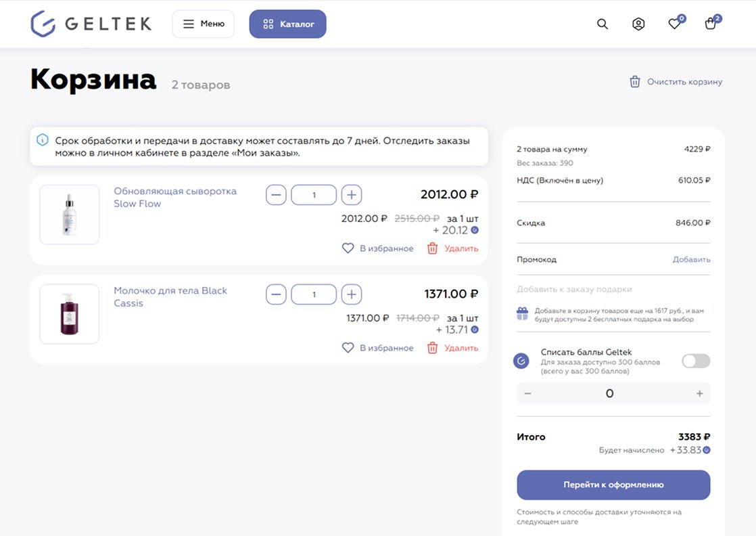This screenshot has width=756, height=536.
Task: Increase Slow Flow serum quantity
Action: (352, 196)
